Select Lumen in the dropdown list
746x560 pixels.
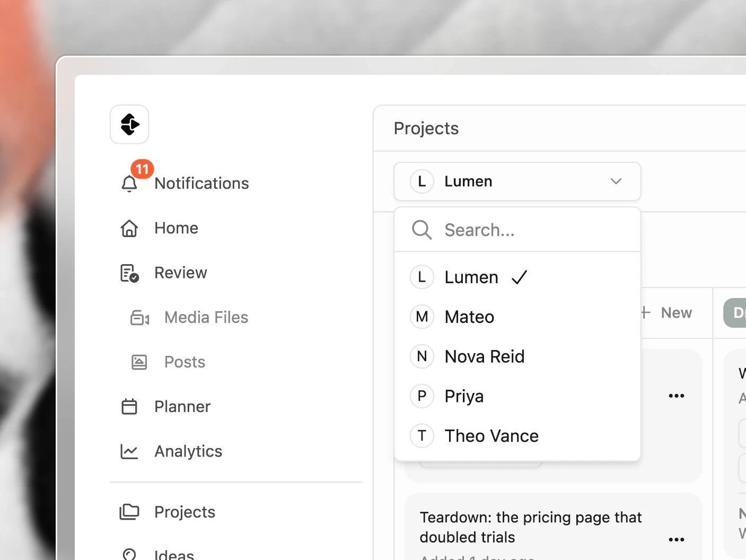pos(517,277)
